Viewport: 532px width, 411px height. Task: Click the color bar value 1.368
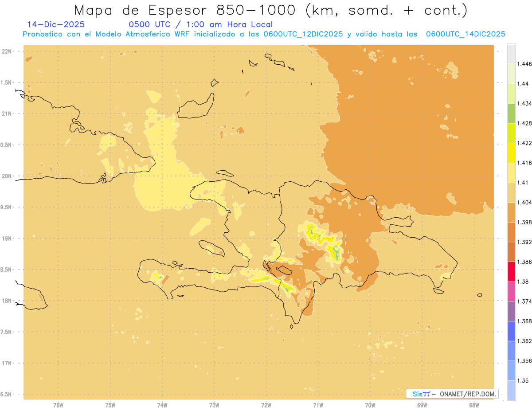click(x=524, y=321)
